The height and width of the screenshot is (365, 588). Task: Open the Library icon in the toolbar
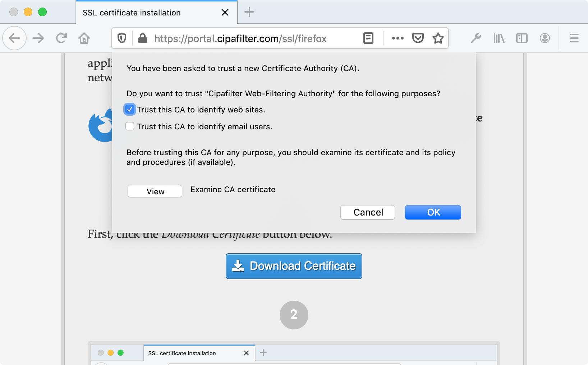tap(499, 38)
